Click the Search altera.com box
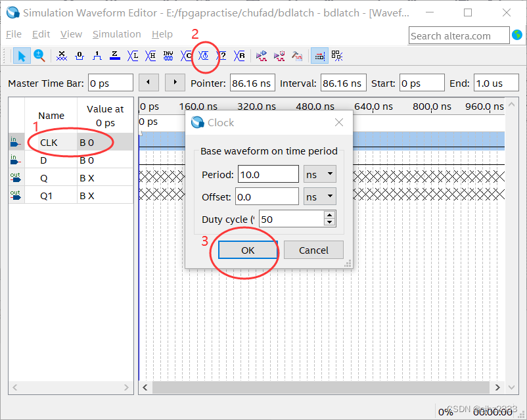The image size is (527, 420). pos(459,35)
